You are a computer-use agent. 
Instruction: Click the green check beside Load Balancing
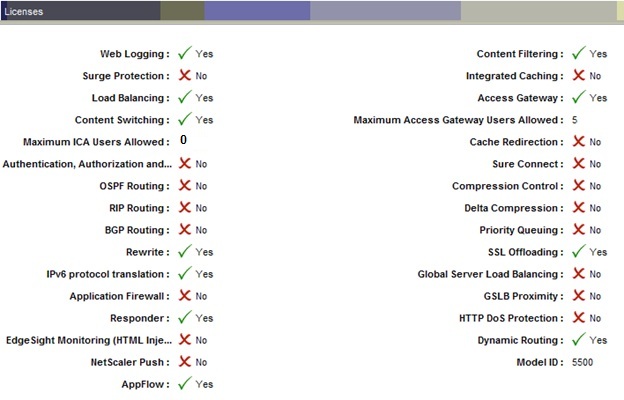(x=184, y=97)
